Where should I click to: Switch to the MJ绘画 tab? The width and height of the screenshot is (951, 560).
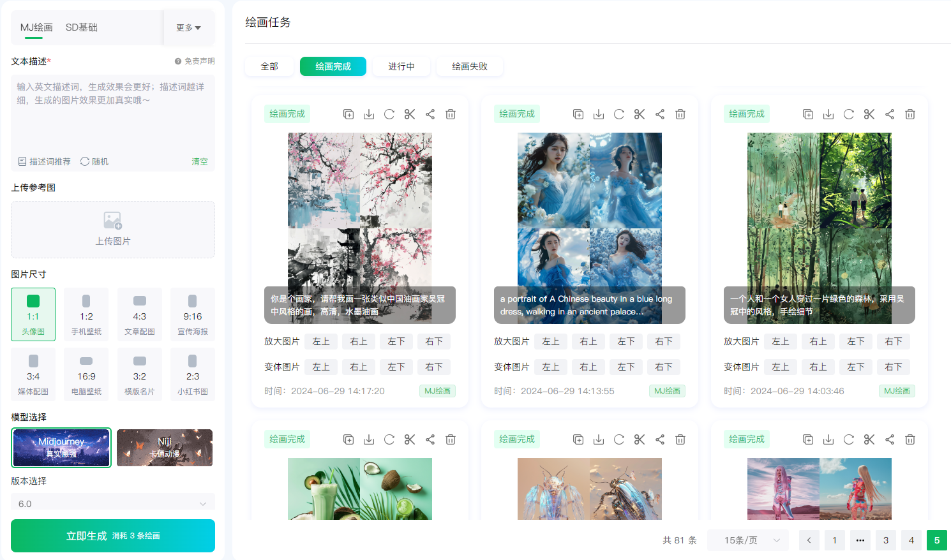tap(36, 27)
